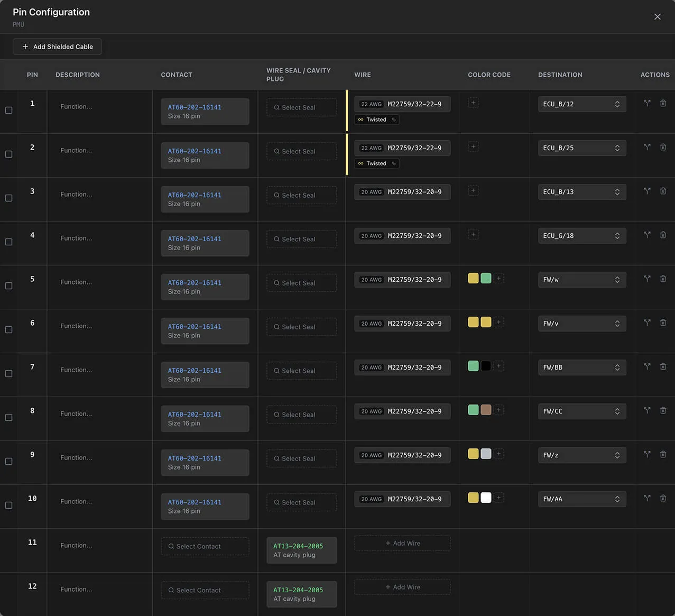Click Select Contact field for pin 12

click(205, 590)
